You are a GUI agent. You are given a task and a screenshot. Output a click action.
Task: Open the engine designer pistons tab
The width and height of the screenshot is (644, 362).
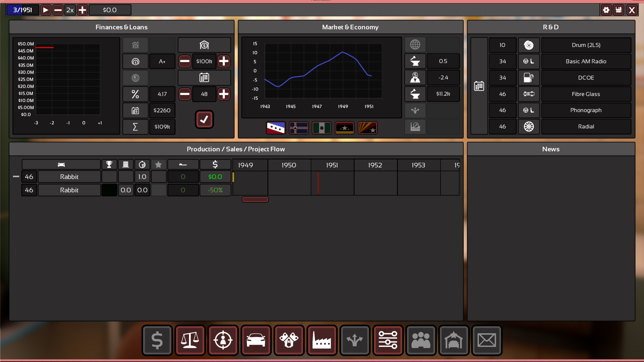tap(289, 340)
